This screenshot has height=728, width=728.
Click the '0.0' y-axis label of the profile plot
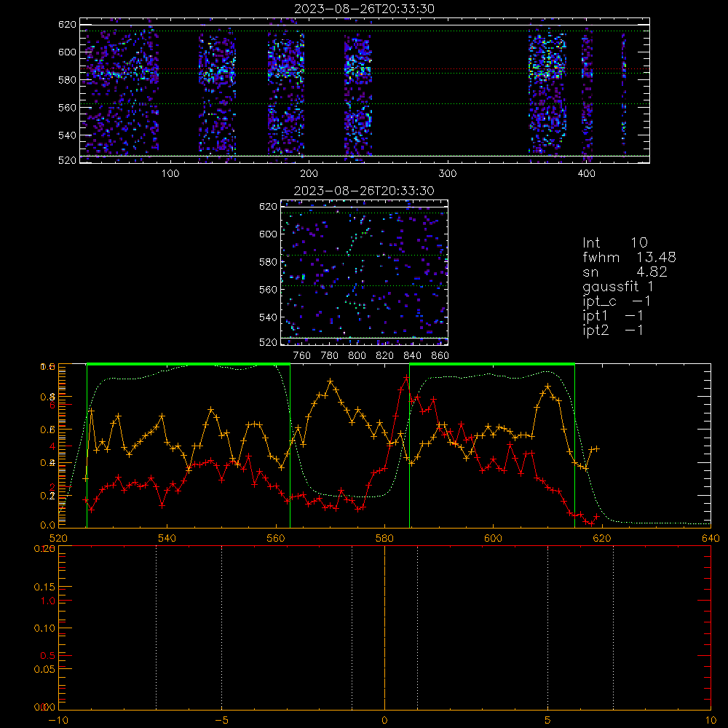point(48,526)
